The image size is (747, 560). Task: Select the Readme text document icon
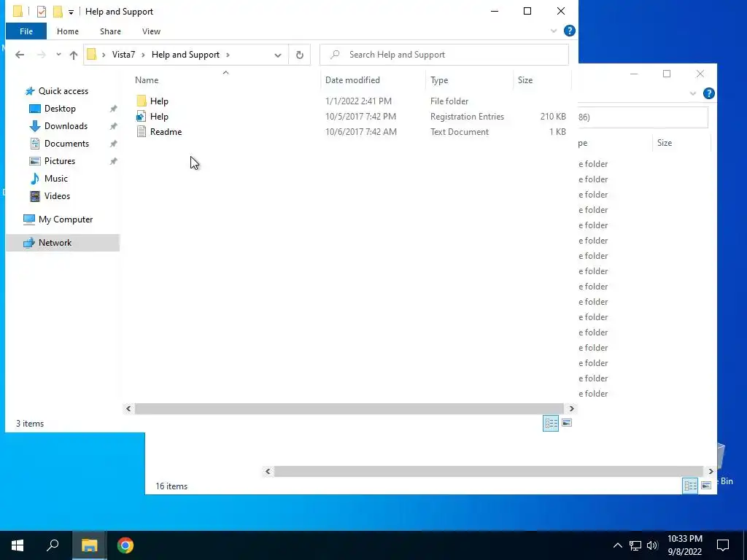141,131
